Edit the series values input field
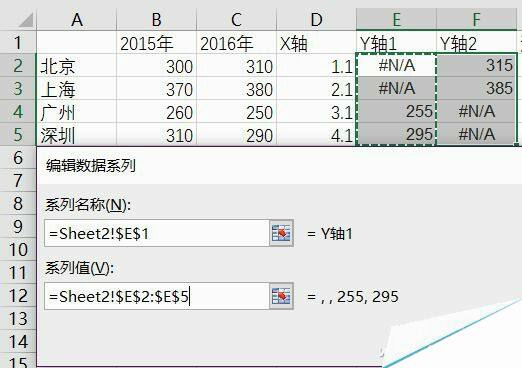This screenshot has width=522, height=368. 157,296
